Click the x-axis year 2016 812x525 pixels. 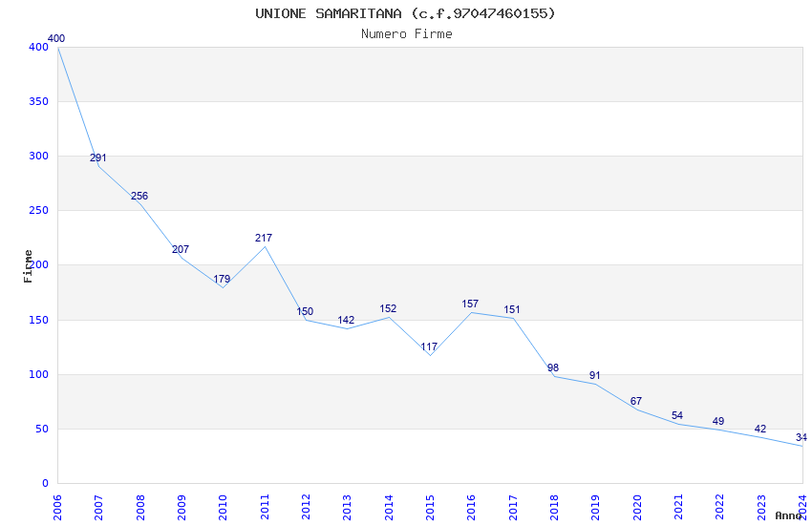click(471, 507)
